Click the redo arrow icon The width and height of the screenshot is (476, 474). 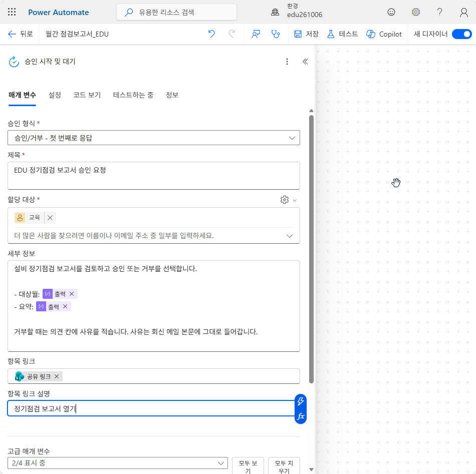point(231,34)
